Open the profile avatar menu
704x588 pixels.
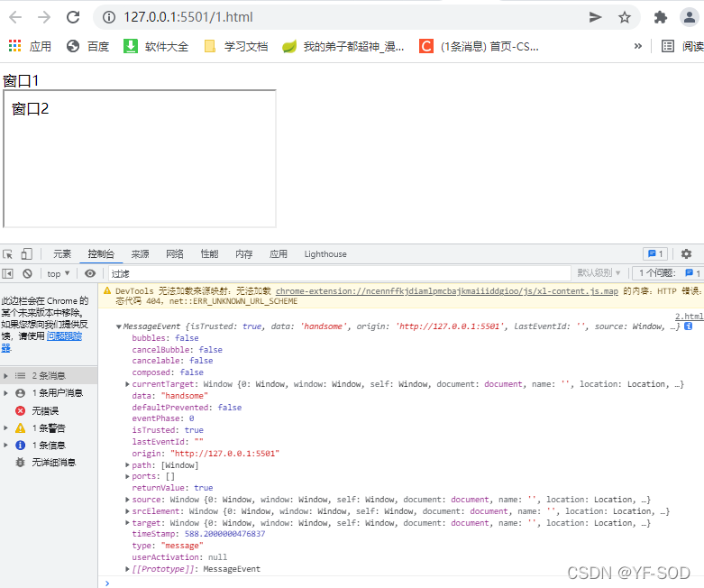pos(690,17)
